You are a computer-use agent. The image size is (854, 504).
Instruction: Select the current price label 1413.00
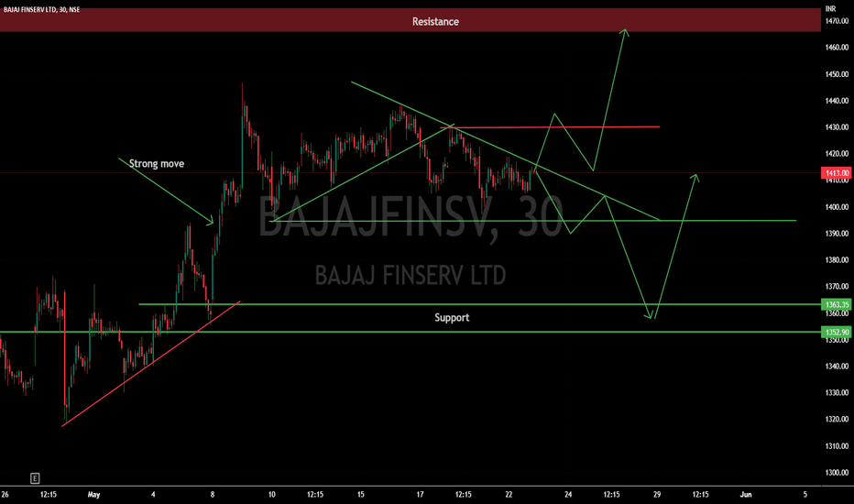(838, 173)
